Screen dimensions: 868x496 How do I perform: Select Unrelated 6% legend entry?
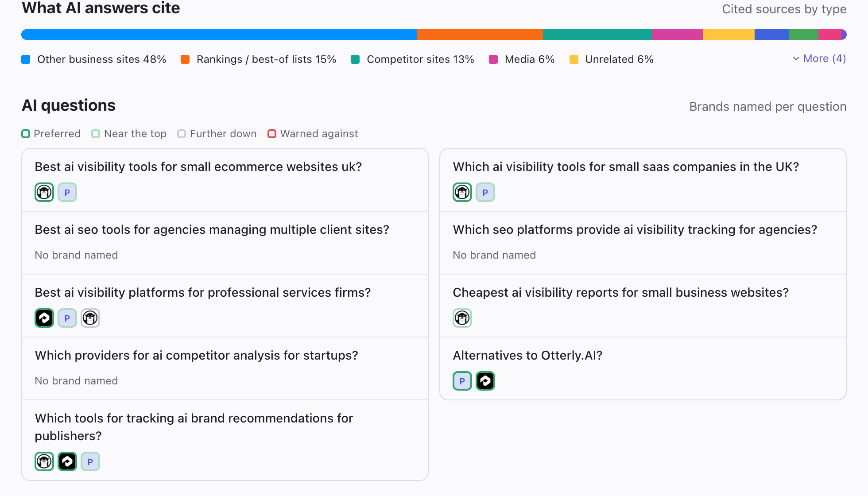pyautogui.click(x=612, y=59)
